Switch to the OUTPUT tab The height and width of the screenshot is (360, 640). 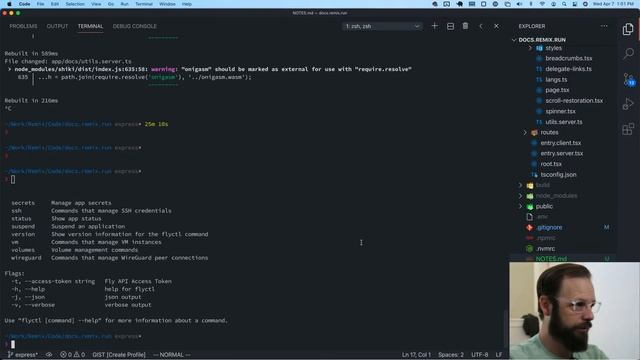click(57, 26)
